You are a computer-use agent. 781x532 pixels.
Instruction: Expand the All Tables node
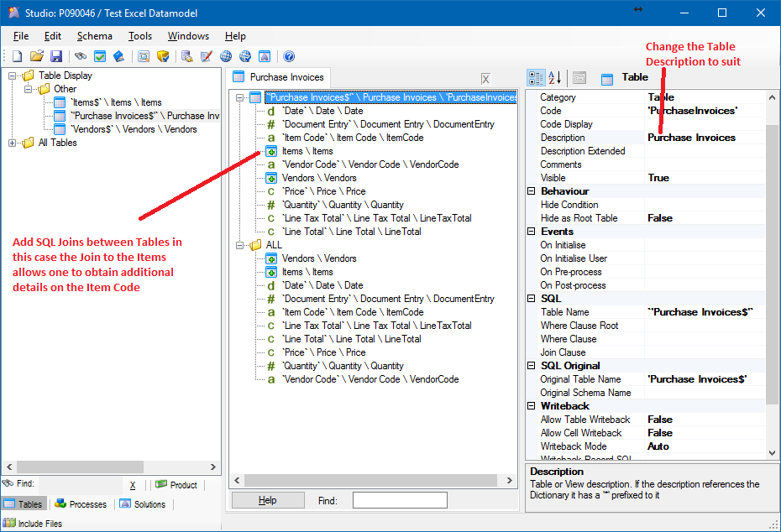[x=12, y=143]
